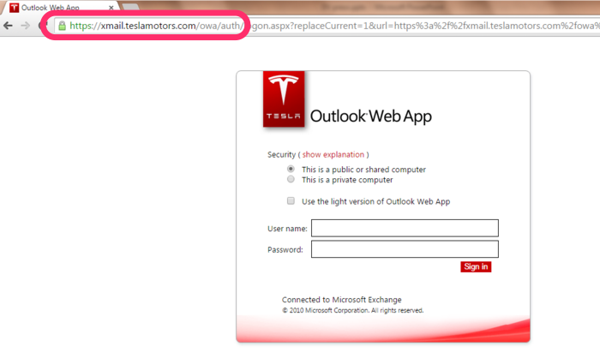Click the Security label text

(x=281, y=154)
